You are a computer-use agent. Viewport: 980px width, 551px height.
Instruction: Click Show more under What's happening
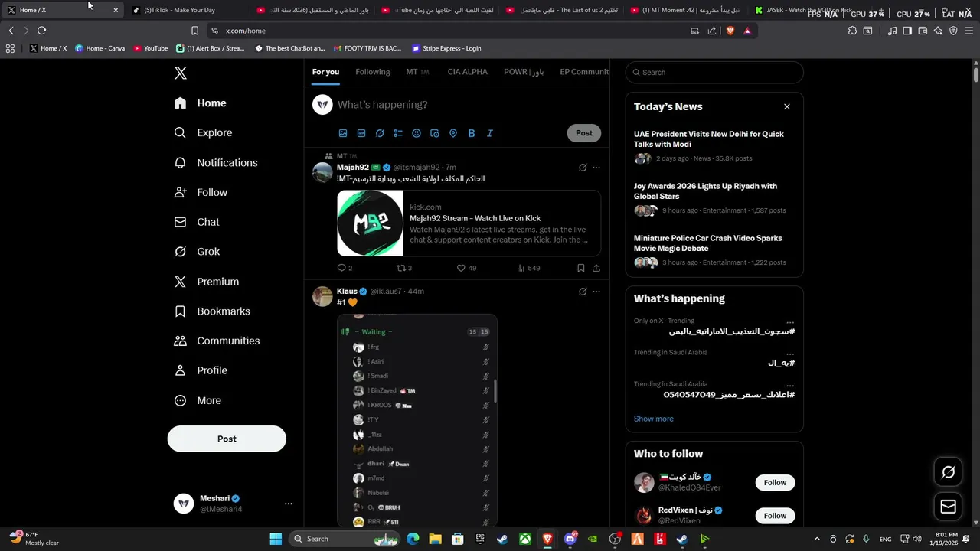654,419
